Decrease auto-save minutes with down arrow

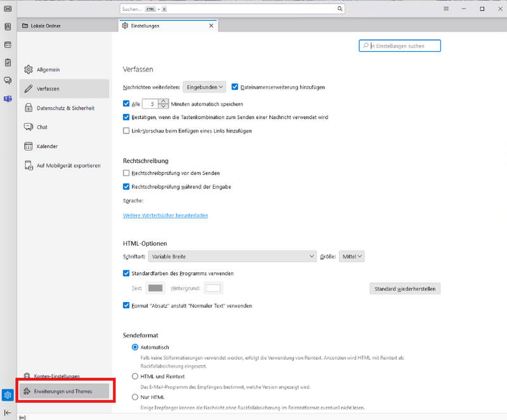tap(164, 106)
